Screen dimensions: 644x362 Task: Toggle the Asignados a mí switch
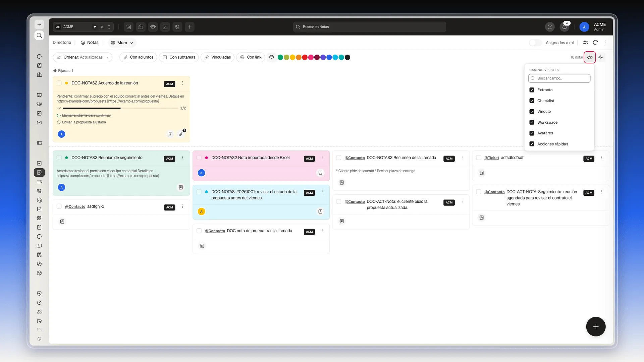(535, 43)
